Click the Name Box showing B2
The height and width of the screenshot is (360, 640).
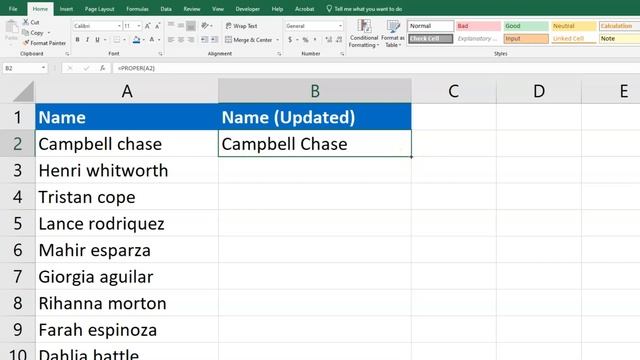point(24,68)
